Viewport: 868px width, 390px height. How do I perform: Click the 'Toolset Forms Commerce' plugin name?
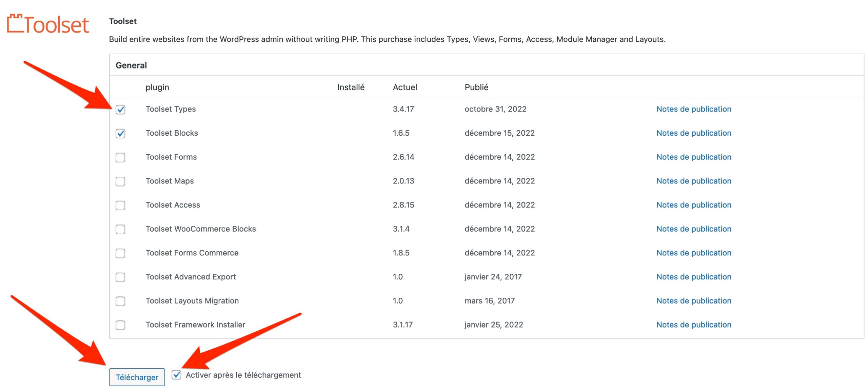tap(192, 253)
